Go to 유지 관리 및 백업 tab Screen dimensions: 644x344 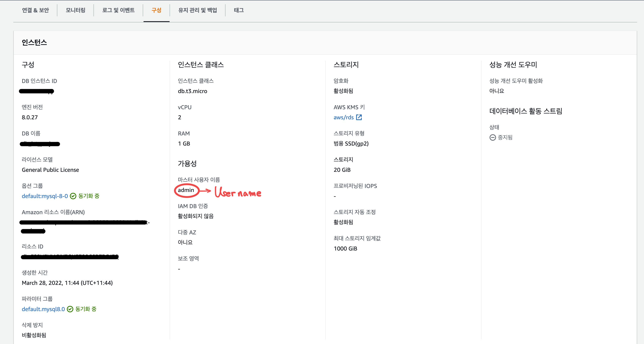click(x=197, y=10)
